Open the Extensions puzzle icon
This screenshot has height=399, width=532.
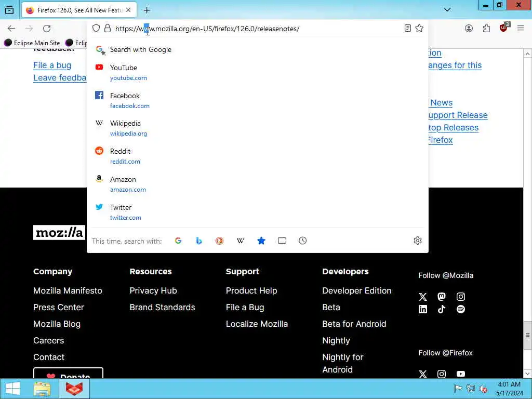tap(486, 29)
